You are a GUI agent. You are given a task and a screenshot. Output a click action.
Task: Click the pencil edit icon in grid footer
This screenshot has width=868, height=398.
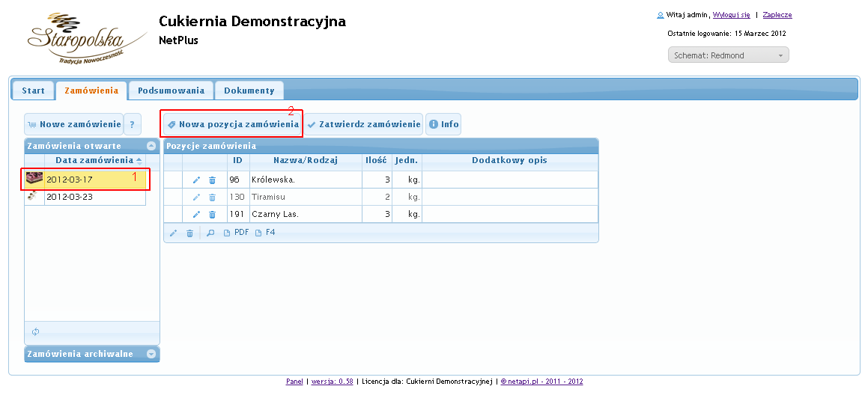(x=173, y=233)
